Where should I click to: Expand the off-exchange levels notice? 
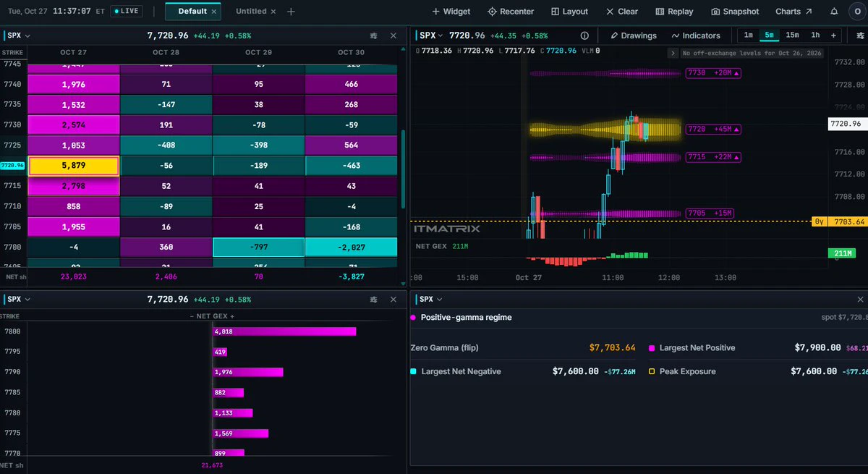(673, 53)
